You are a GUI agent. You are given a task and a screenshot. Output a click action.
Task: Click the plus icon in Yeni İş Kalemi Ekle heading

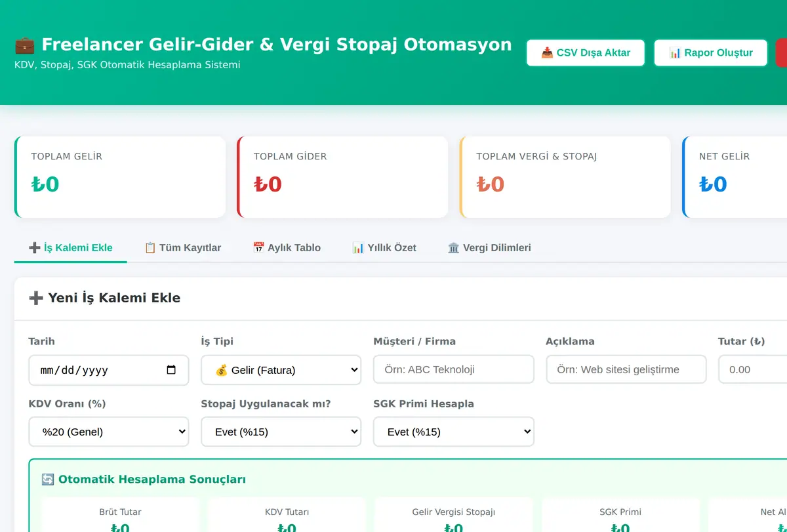tap(35, 298)
